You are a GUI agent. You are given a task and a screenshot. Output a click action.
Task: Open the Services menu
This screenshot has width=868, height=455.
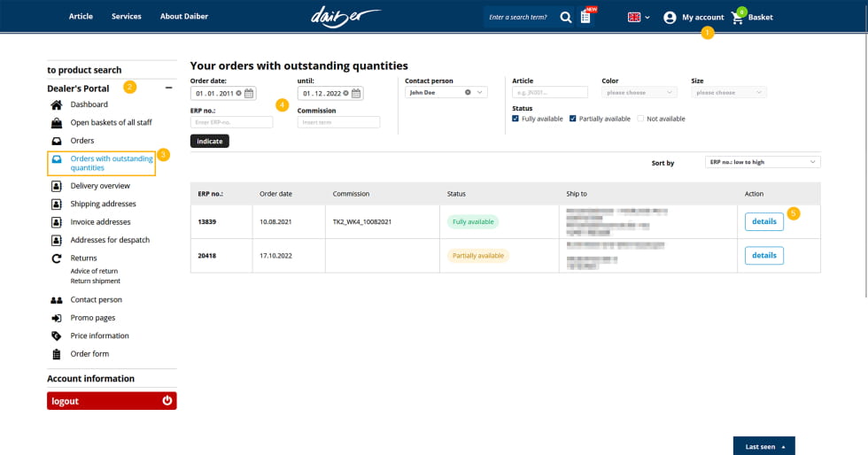click(x=126, y=17)
